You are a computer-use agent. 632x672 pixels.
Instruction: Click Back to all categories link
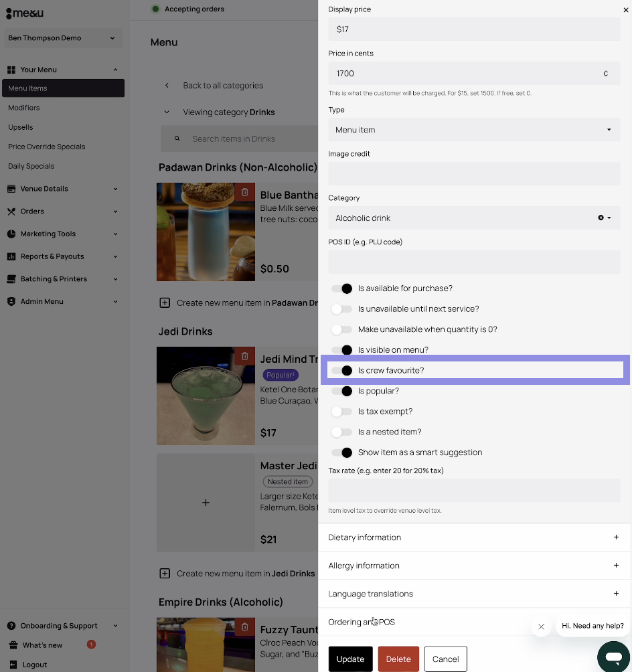click(223, 86)
